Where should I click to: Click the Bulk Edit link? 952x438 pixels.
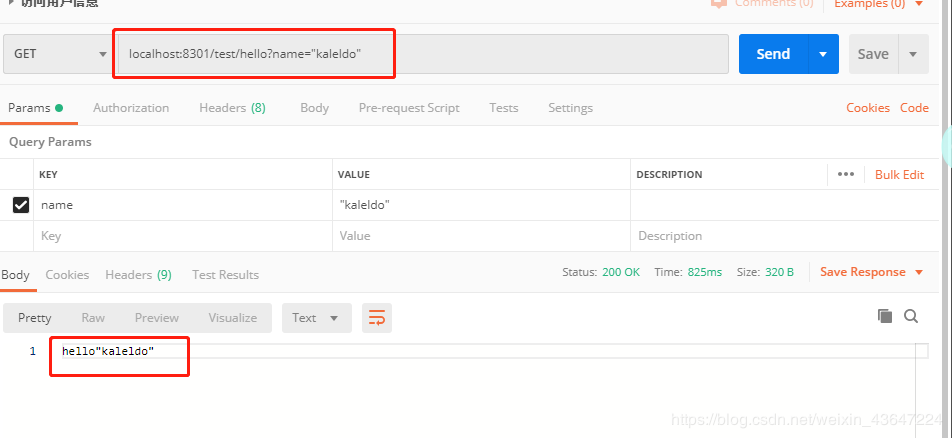(x=899, y=175)
